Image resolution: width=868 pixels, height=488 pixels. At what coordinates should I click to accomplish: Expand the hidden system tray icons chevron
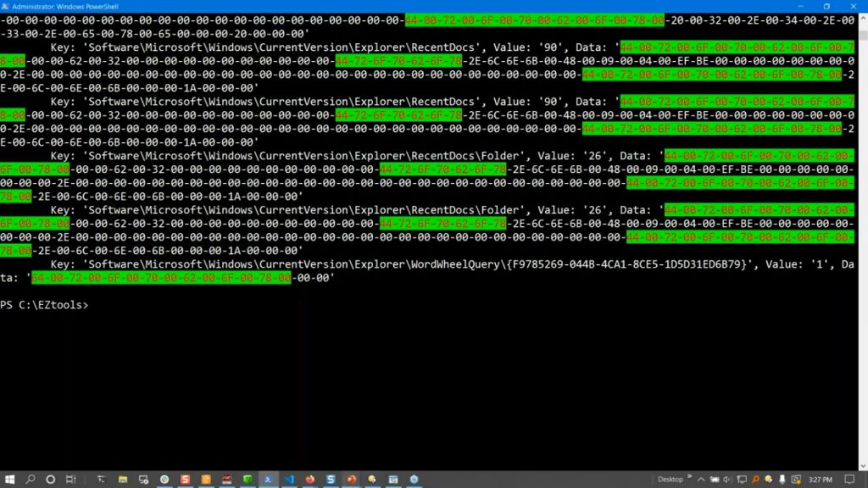pos(703,480)
